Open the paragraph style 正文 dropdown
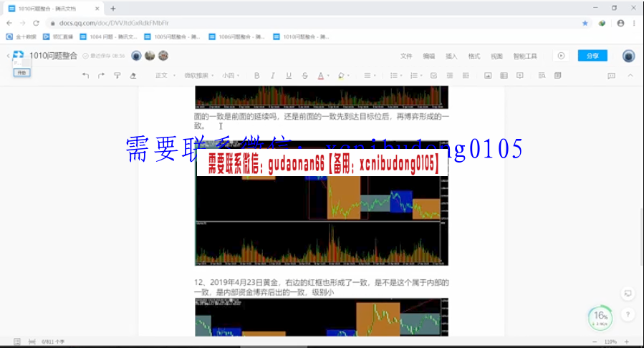Viewport: 644px width, 348px height. 165,75
